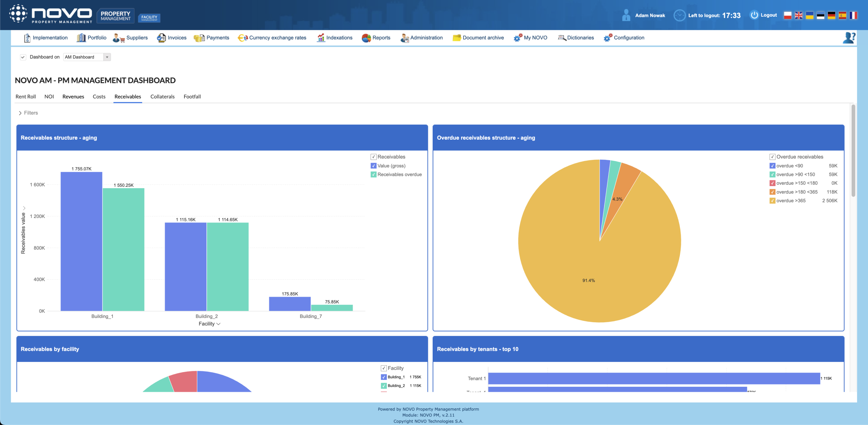
Task: Toggle the Dashboard on checkbox
Action: (x=23, y=57)
